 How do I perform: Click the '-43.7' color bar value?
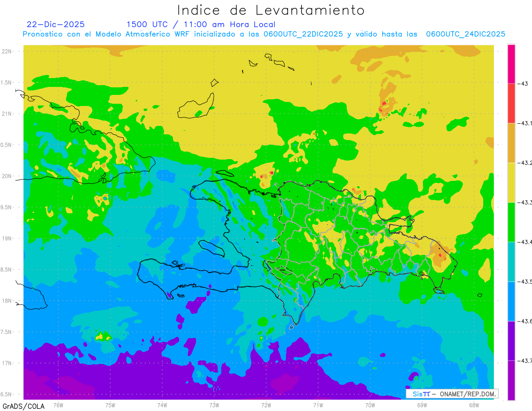tap(524, 361)
